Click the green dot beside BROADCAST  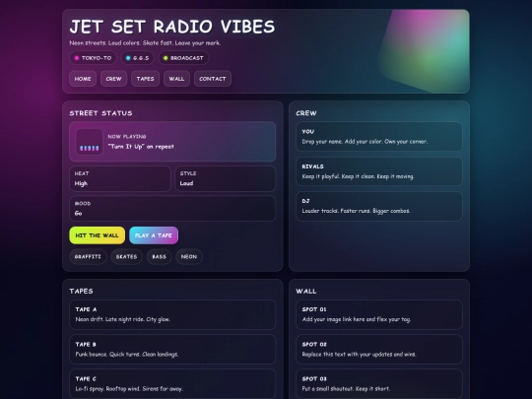pos(166,58)
